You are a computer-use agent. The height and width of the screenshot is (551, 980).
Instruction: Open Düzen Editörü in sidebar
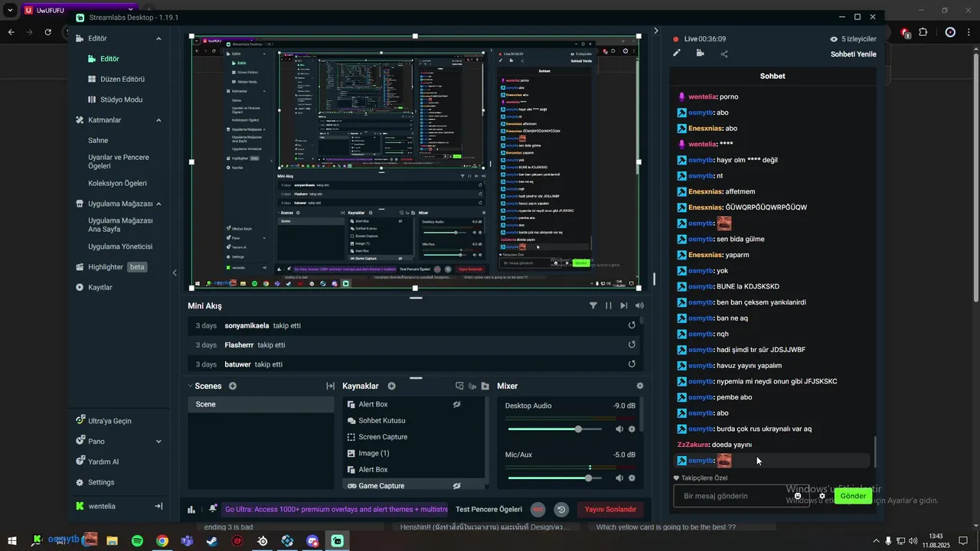point(116,79)
